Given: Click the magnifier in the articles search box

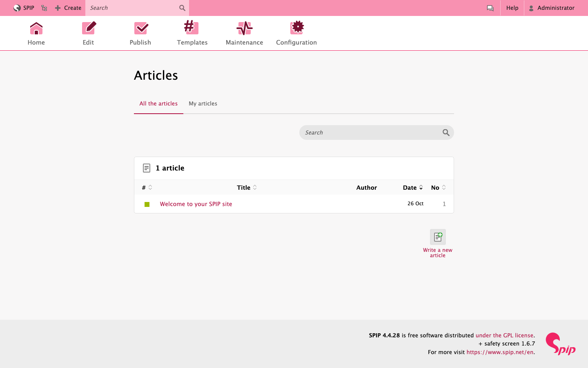Looking at the screenshot, I should pyautogui.click(x=446, y=132).
